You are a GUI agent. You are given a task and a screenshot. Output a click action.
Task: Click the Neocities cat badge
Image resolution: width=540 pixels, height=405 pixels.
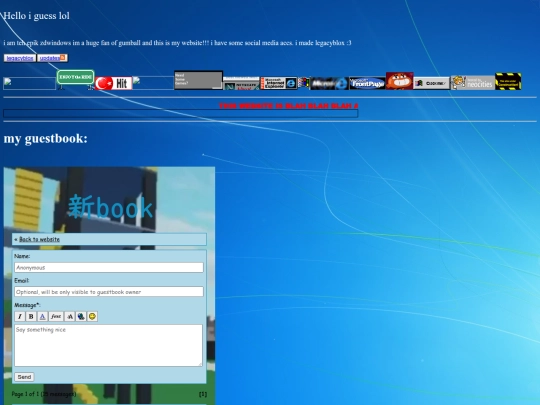(x=472, y=83)
